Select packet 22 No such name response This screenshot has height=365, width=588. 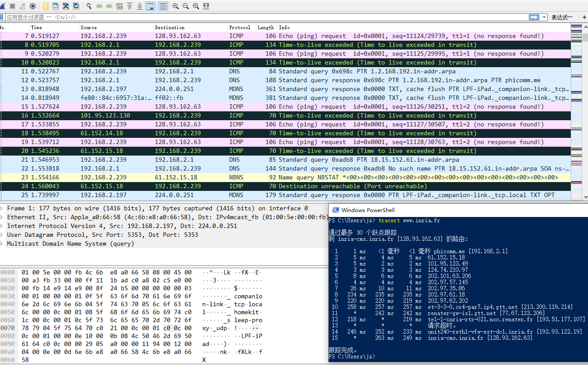pos(285,168)
